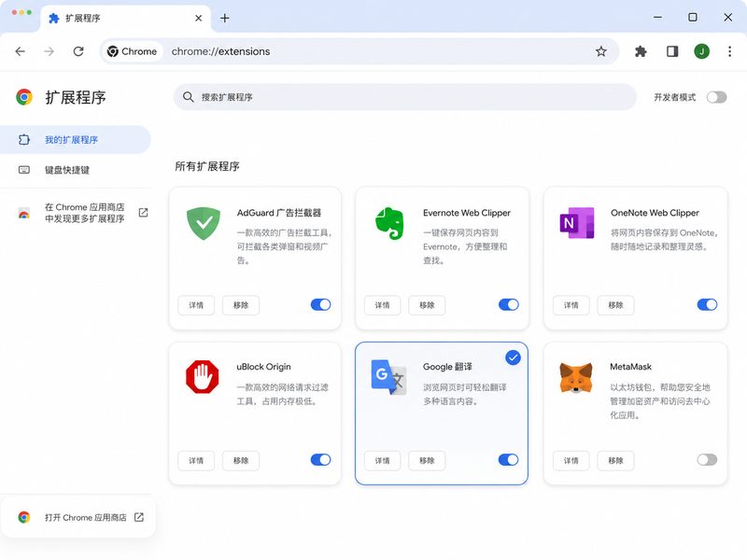Open 详情 for AdGuard 广告拦截器

point(196,305)
